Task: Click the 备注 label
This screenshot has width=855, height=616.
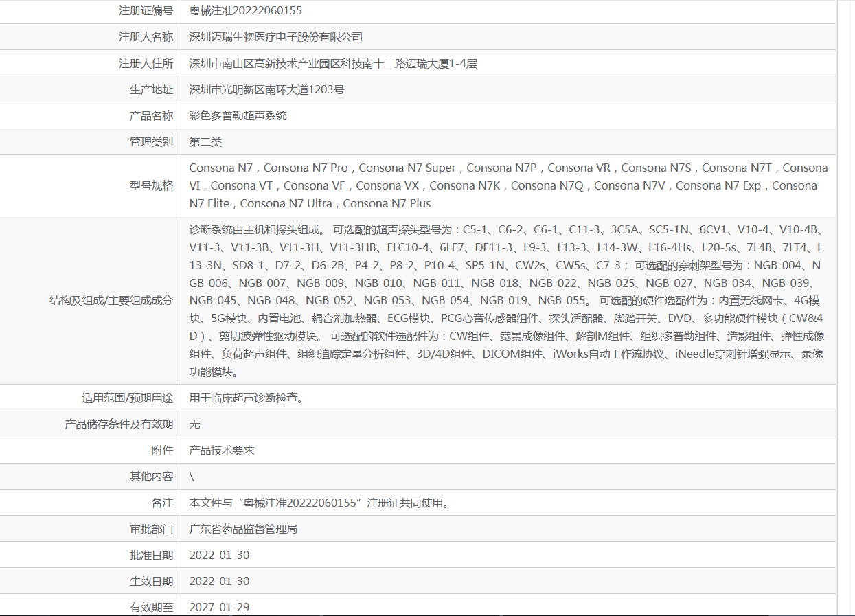Action: (x=162, y=503)
